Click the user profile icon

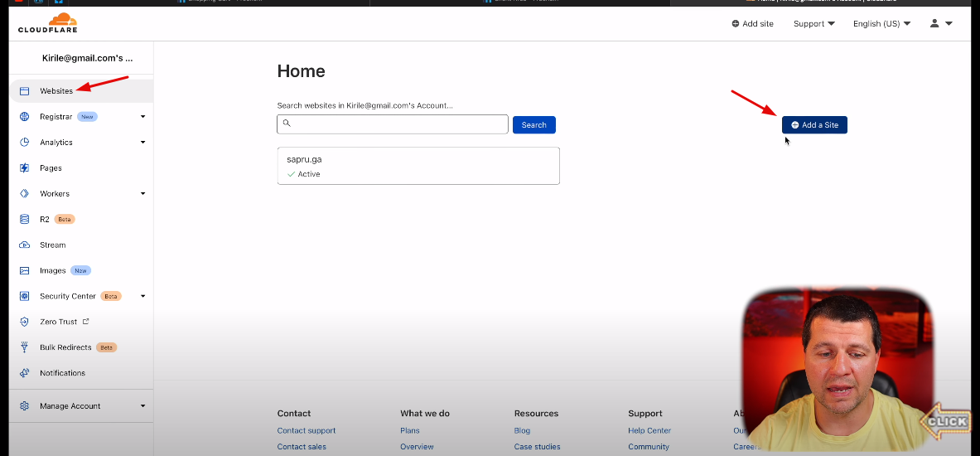click(x=934, y=24)
